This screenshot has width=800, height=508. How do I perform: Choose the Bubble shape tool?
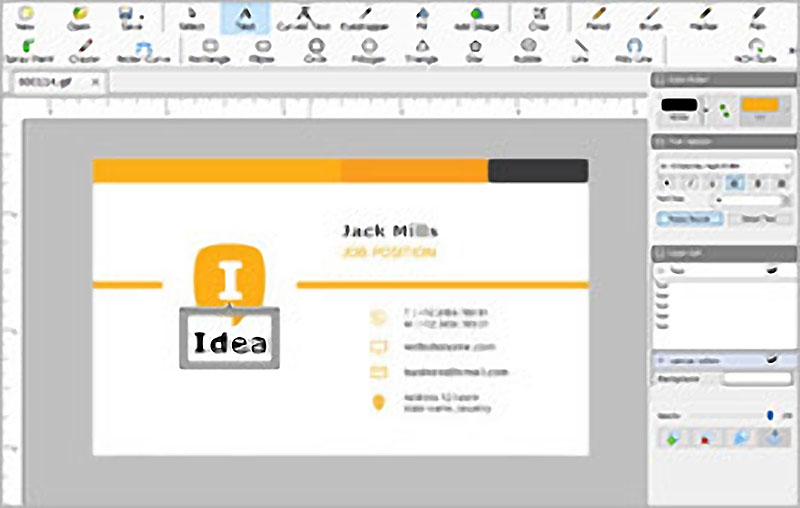pyautogui.click(x=528, y=52)
